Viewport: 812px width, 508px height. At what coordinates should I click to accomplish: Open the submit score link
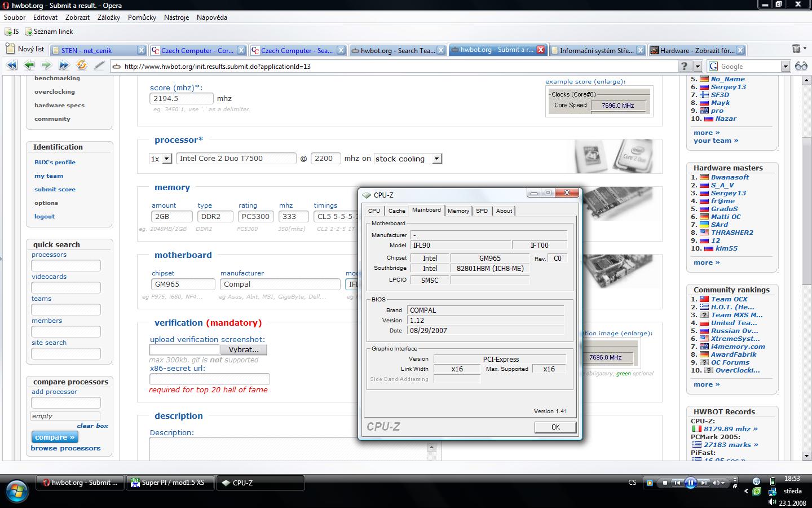[55, 189]
